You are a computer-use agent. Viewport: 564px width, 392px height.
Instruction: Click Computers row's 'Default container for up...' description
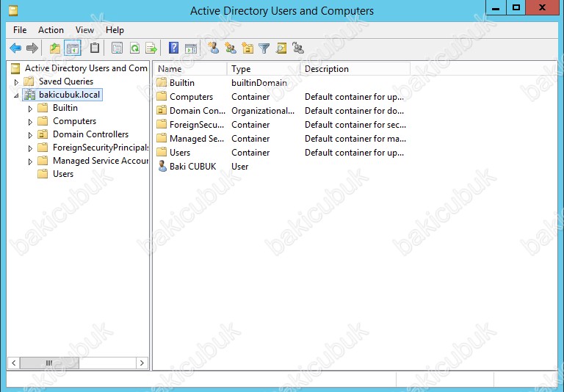coord(354,97)
